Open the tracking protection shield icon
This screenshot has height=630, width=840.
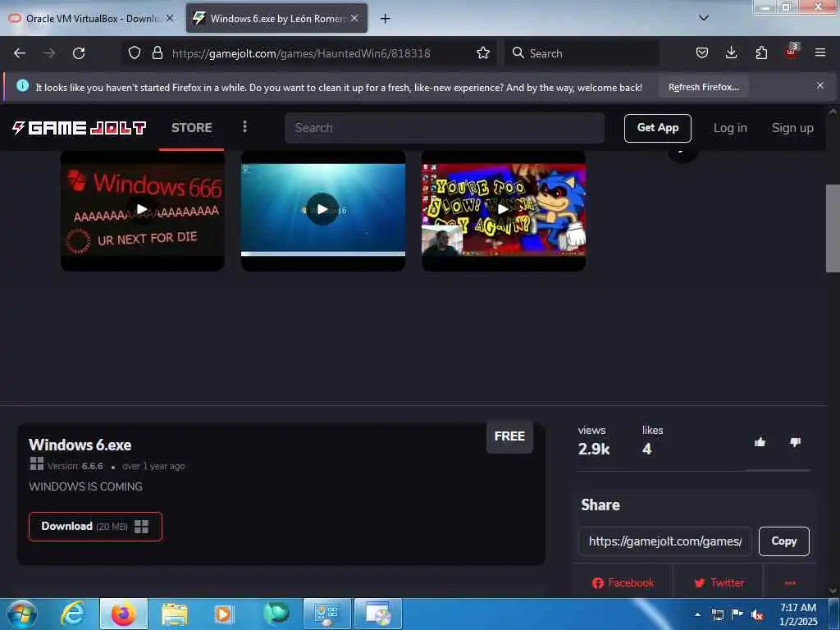pos(135,52)
